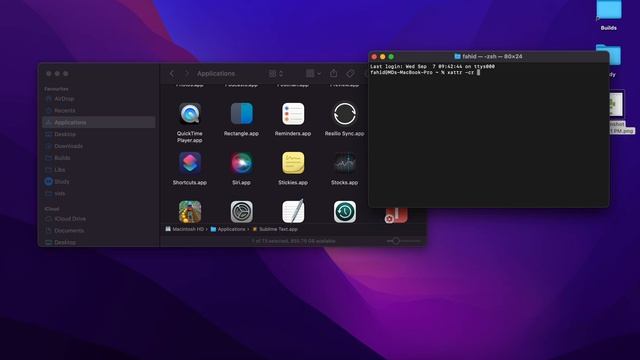Select Shortcuts.app icon in Finder

tap(190, 163)
